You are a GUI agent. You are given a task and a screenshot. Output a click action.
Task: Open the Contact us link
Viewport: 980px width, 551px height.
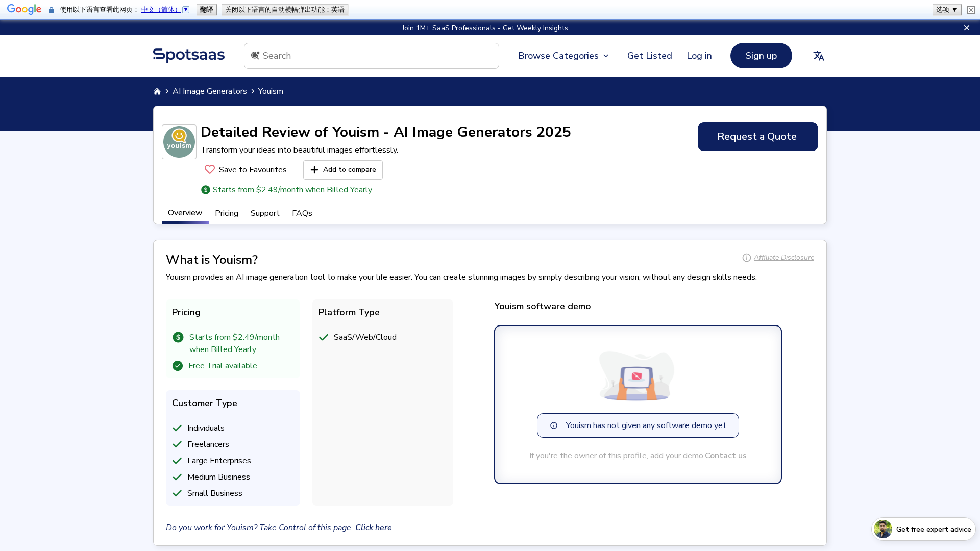[725, 456]
